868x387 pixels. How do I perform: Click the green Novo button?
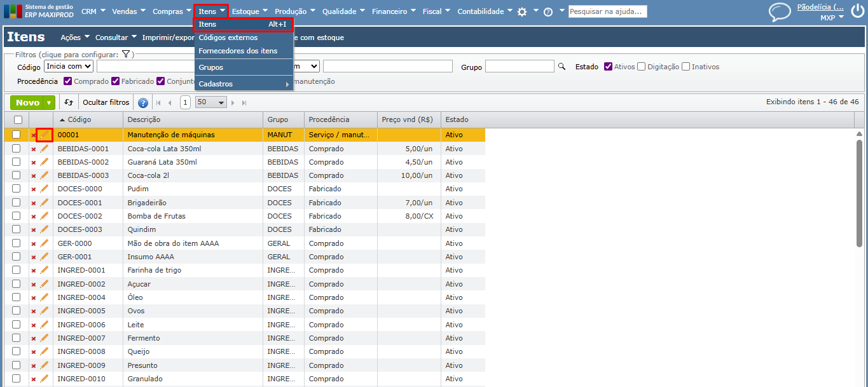(28, 102)
